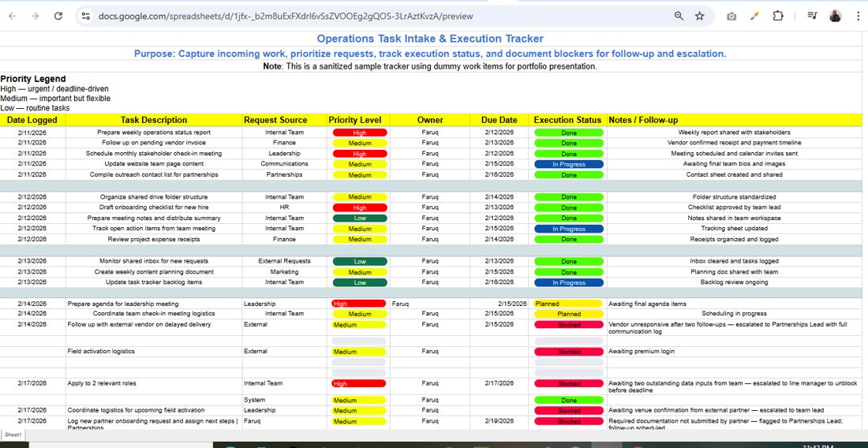Select the Due Date column header
The image size is (868, 448).
499,120
